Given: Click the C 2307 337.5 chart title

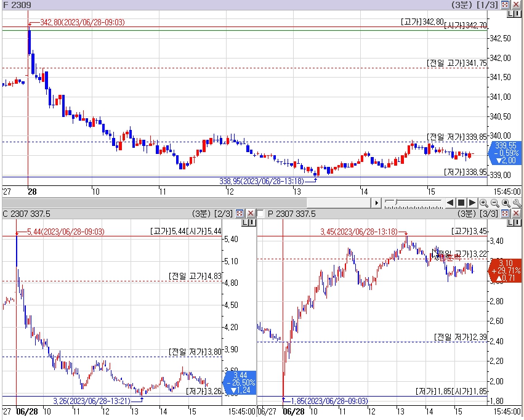Looking at the screenshot, I should tap(26, 214).
